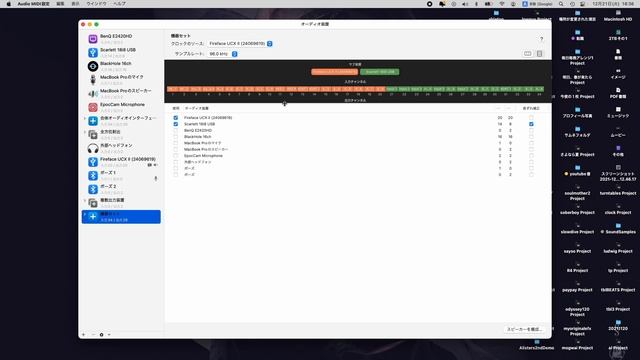Select the ボーズ 2 Bluetooth device icon
The height and width of the screenshot is (360, 640).
click(x=93, y=189)
